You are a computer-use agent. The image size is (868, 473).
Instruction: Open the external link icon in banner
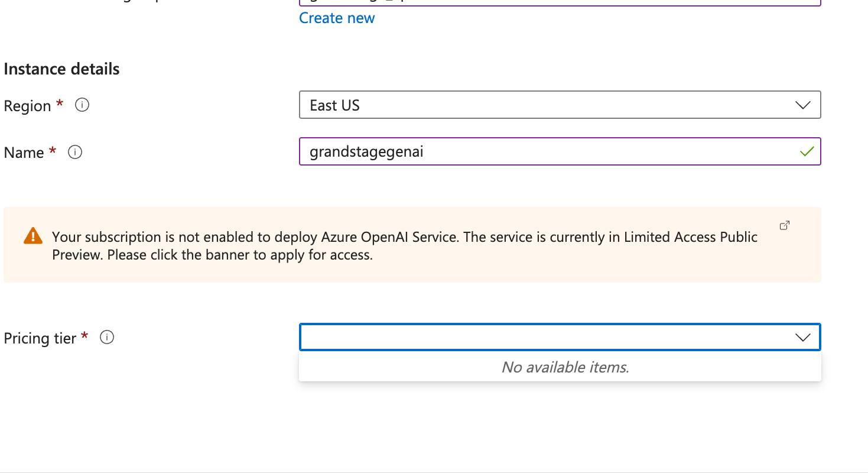[785, 225]
